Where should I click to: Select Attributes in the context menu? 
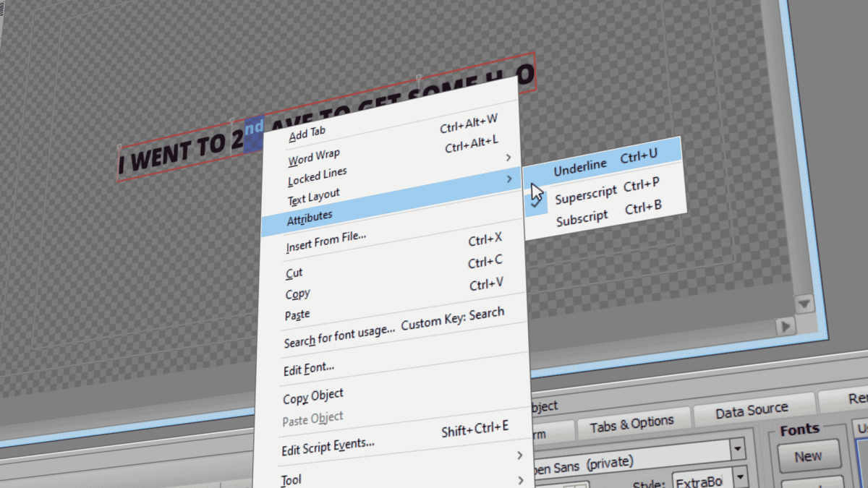pyautogui.click(x=310, y=215)
